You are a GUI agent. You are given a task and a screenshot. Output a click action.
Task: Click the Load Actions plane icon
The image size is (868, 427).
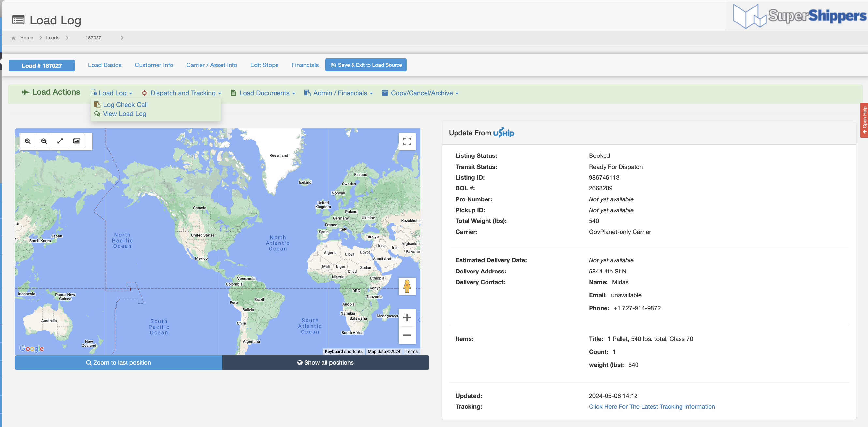26,92
